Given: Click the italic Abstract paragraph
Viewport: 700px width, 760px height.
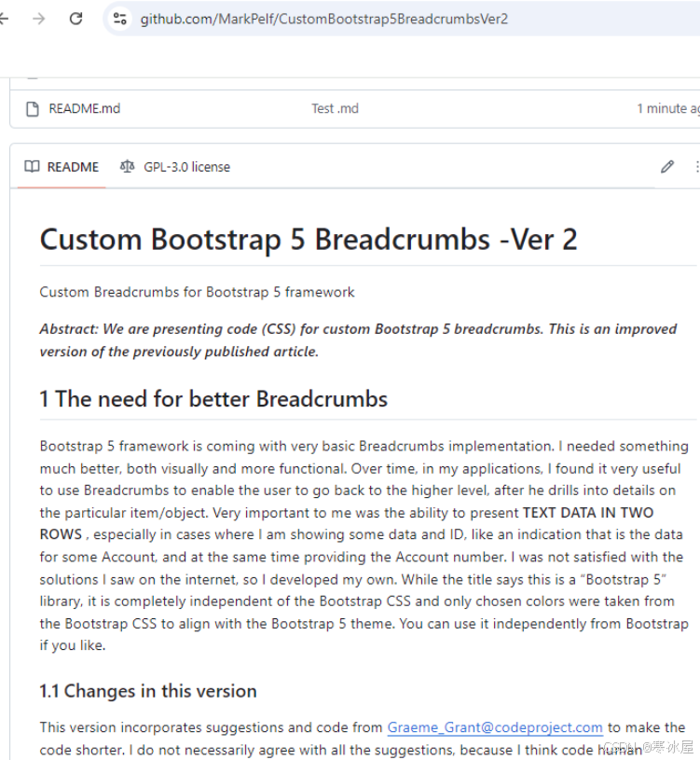Looking at the screenshot, I should pyautogui.click(x=359, y=340).
